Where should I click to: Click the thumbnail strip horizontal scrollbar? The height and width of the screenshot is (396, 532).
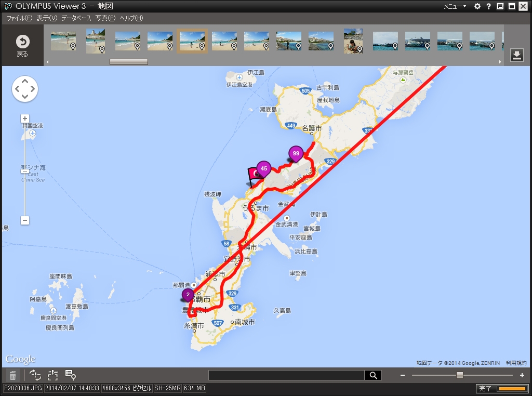pos(129,62)
